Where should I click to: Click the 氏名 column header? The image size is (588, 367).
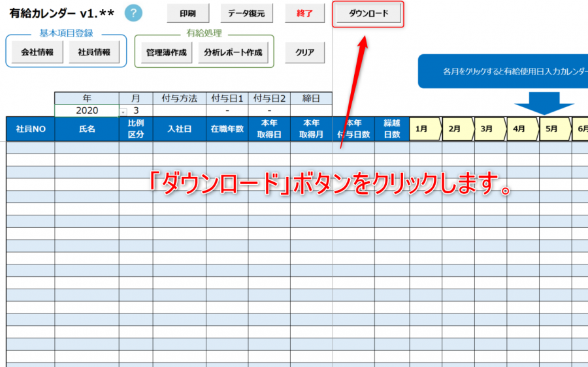click(87, 129)
